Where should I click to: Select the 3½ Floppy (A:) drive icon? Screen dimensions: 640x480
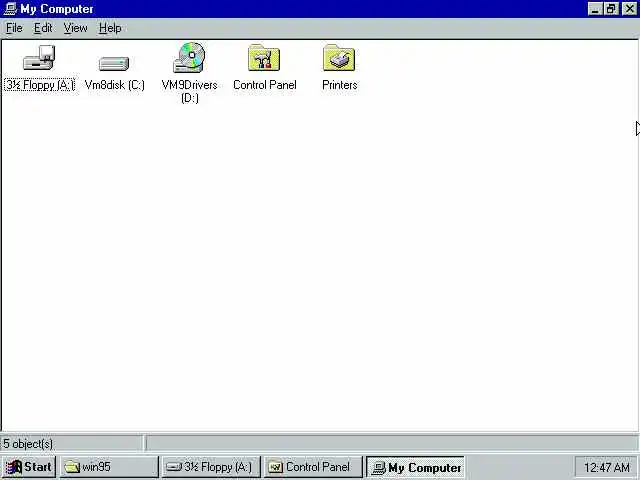pyautogui.click(x=39, y=58)
